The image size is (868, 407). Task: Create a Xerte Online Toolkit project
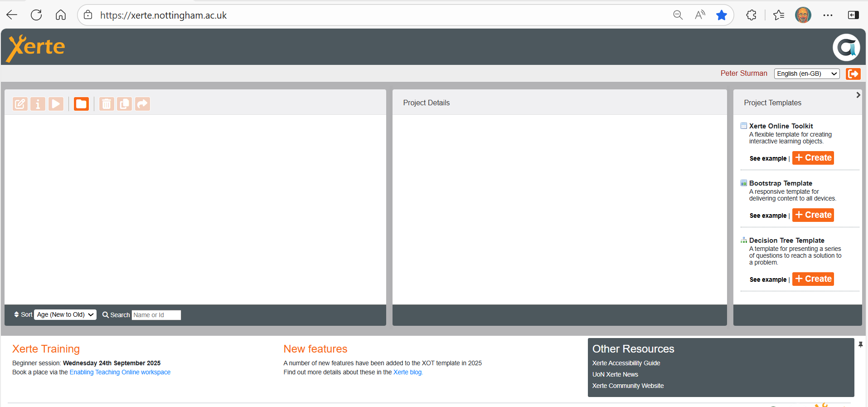813,158
